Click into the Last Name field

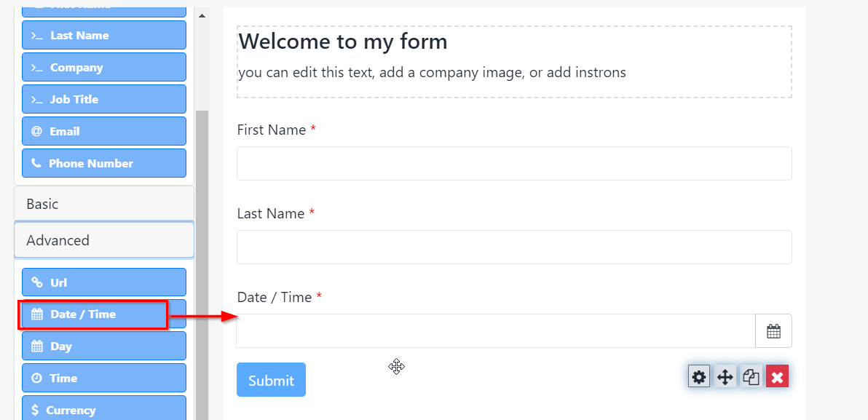[514, 247]
